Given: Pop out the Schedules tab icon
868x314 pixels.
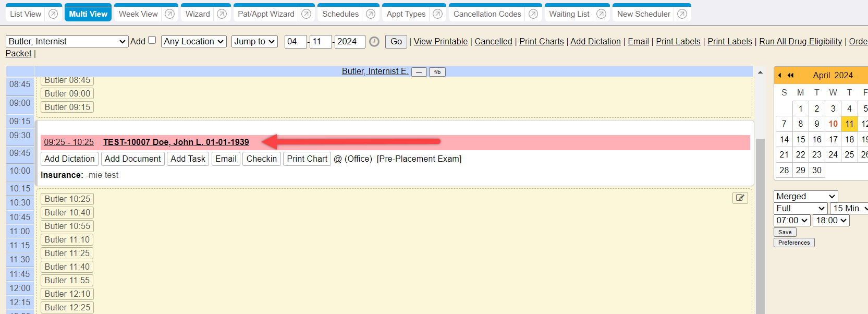Looking at the screenshot, I should [x=371, y=14].
